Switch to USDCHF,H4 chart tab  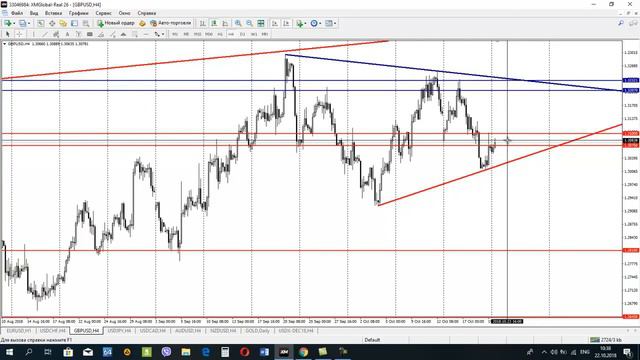(53, 331)
